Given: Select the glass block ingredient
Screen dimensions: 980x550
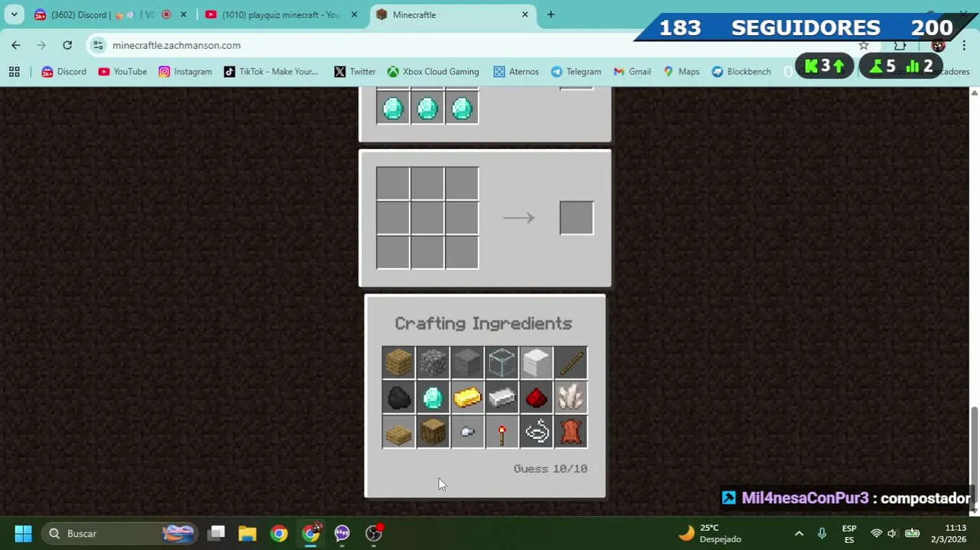Looking at the screenshot, I should point(501,363).
